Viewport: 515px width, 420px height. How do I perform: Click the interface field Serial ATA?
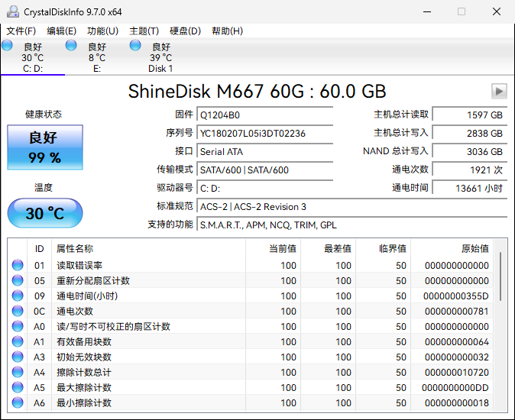(x=264, y=152)
